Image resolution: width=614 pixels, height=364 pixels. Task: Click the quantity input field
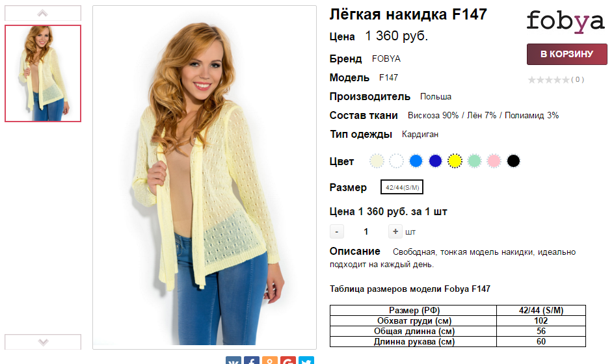(366, 231)
